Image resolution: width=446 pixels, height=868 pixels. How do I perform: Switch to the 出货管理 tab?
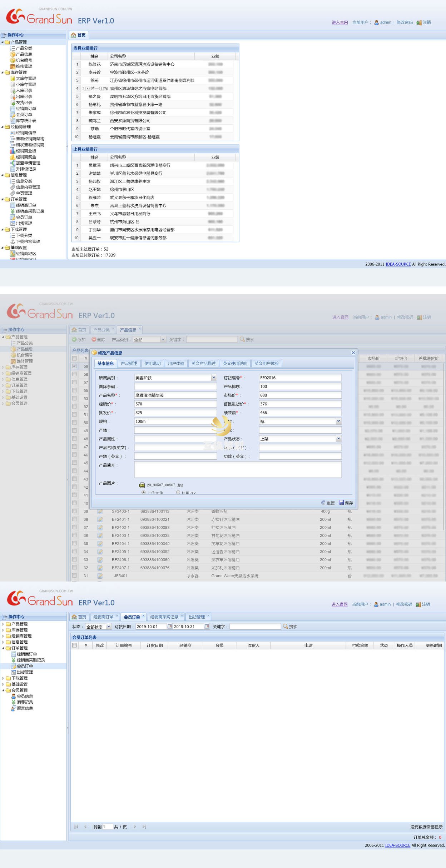(197, 617)
